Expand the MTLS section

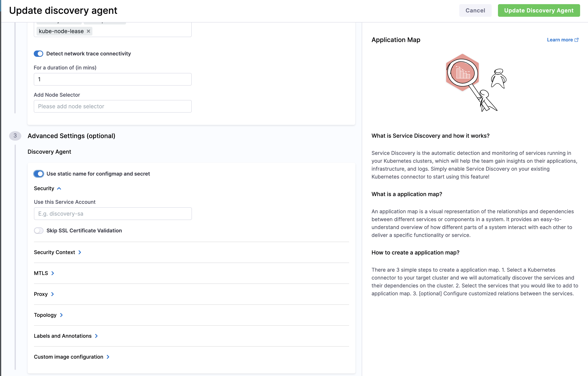click(53, 273)
